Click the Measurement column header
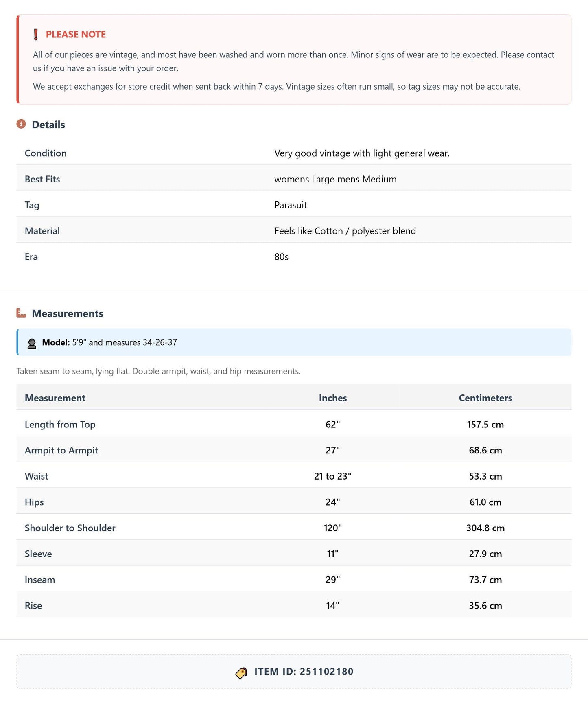The height and width of the screenshot is (703, 588). click(x=55, y=398)
